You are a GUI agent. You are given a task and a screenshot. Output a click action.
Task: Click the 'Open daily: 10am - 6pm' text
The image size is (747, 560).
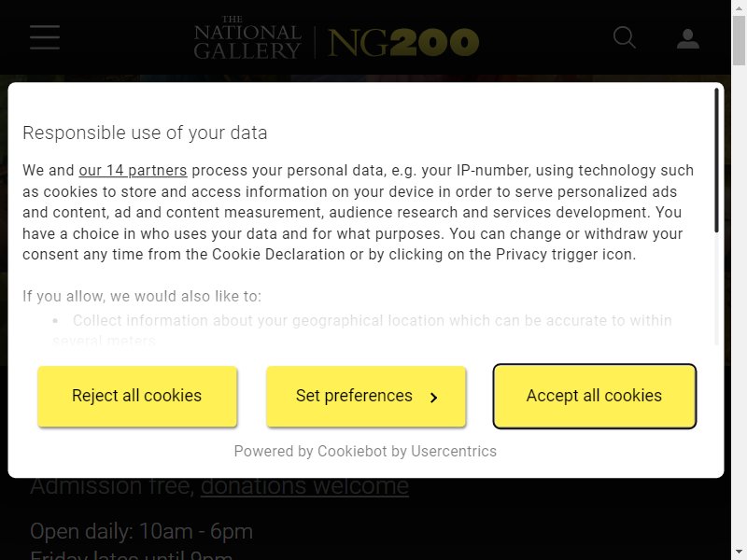[x=142, y=531]
